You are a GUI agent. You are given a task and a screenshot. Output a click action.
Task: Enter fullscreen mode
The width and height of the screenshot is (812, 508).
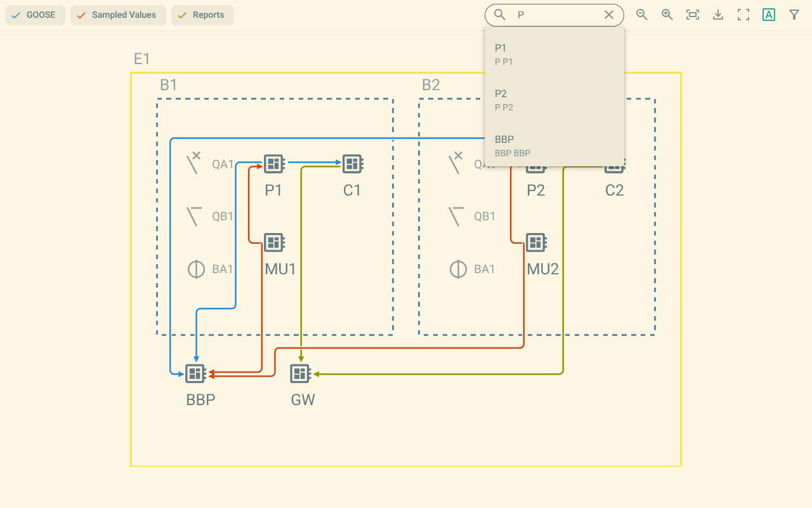(x=743, y=15)
